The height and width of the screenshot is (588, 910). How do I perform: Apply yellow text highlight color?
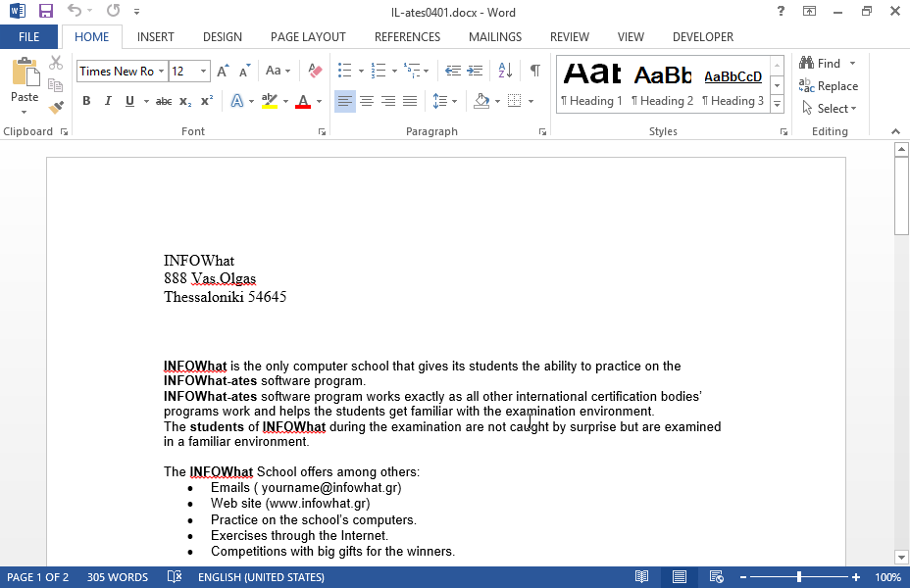coord(270,102)
